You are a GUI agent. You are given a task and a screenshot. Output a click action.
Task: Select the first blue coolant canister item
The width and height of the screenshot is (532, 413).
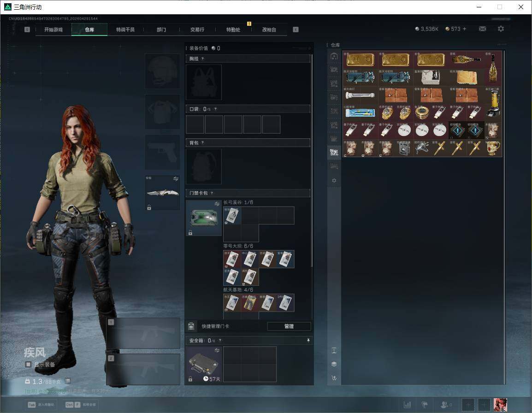[x=361, y=78]
